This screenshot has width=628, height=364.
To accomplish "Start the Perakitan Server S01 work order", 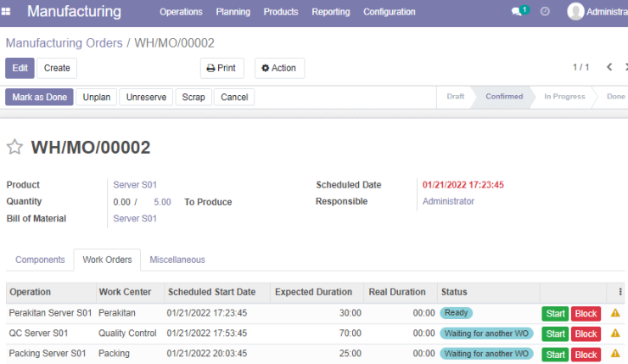I will tap(555, 314).
